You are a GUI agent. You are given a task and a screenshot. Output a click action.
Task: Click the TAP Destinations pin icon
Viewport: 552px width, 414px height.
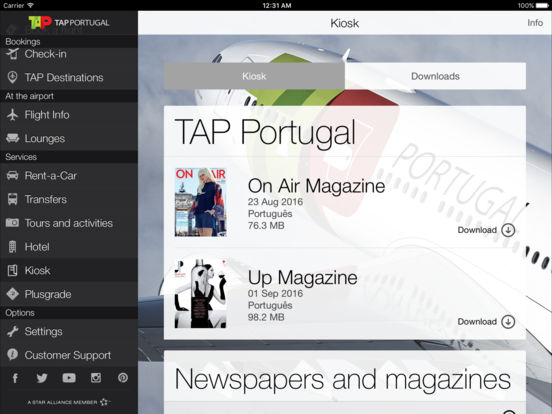[x=12, y=77]
